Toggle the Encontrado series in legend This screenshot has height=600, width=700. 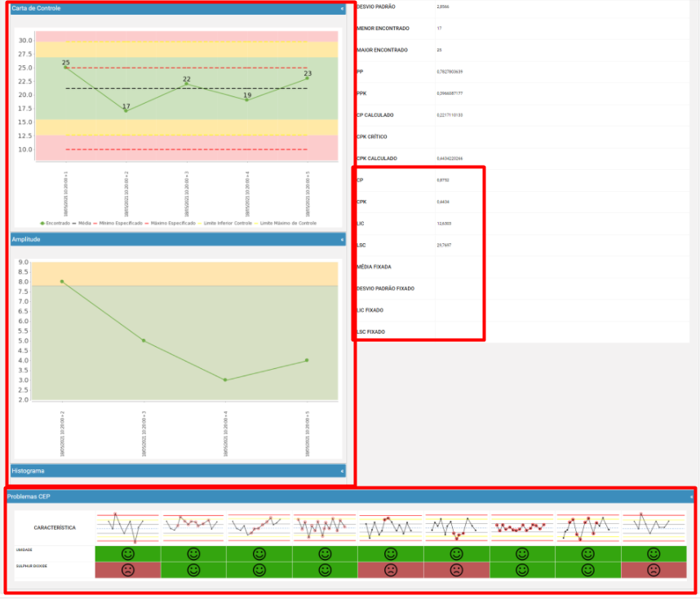(55, 224)
